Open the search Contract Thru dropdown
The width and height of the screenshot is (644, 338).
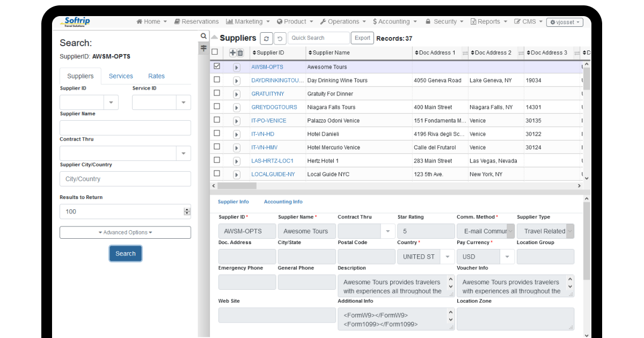pyautogui.click(x=184, y=153)
